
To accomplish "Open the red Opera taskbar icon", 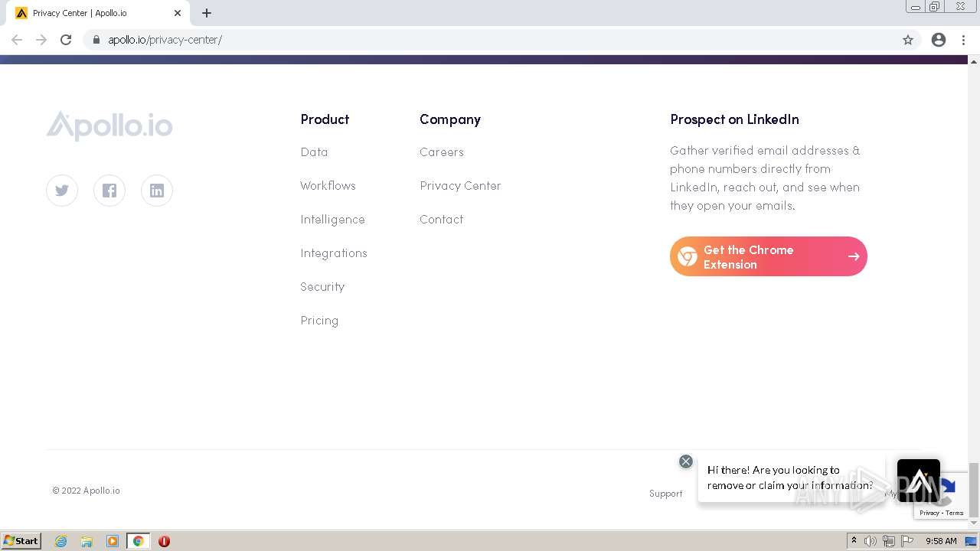I will (164, 541).
